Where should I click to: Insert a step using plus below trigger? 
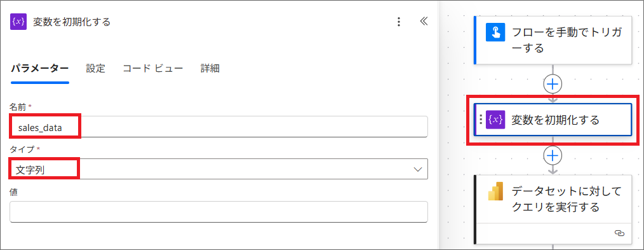[x=553, y=84]
